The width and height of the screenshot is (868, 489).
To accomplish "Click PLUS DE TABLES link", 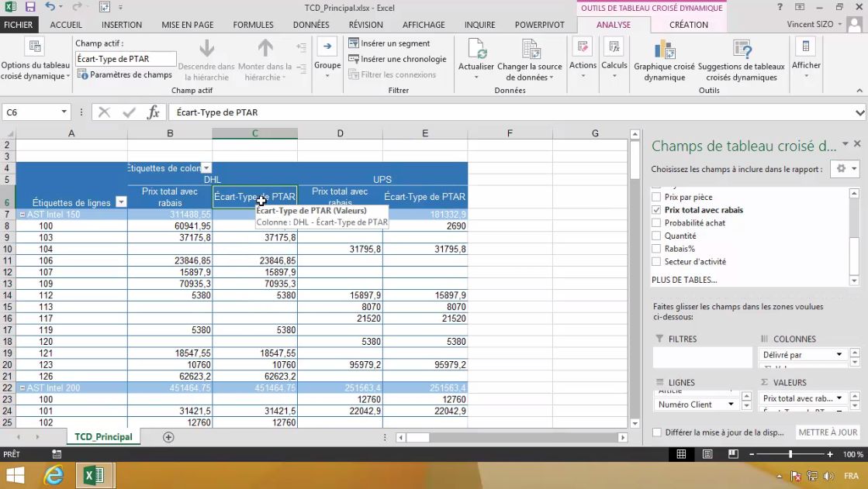I will tap(684, 280).
